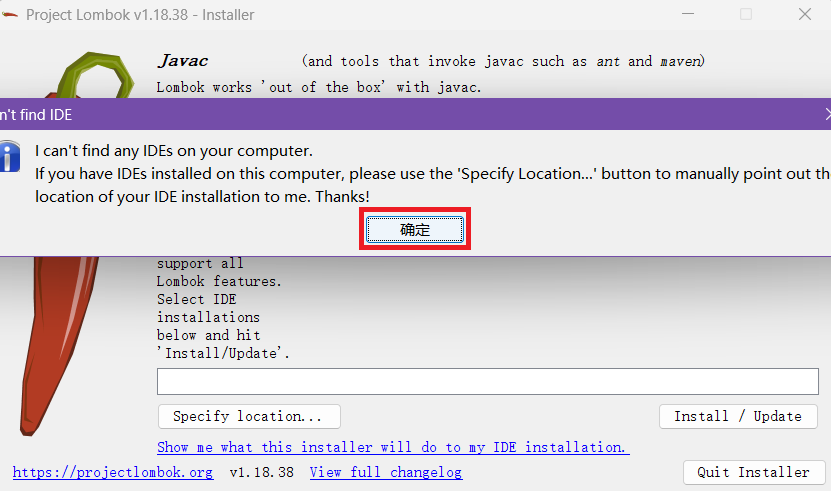The height and width of the screenshot is (491, 831).
Task: Close the Can't find IDE dialog
Action: tap(827, 114)
